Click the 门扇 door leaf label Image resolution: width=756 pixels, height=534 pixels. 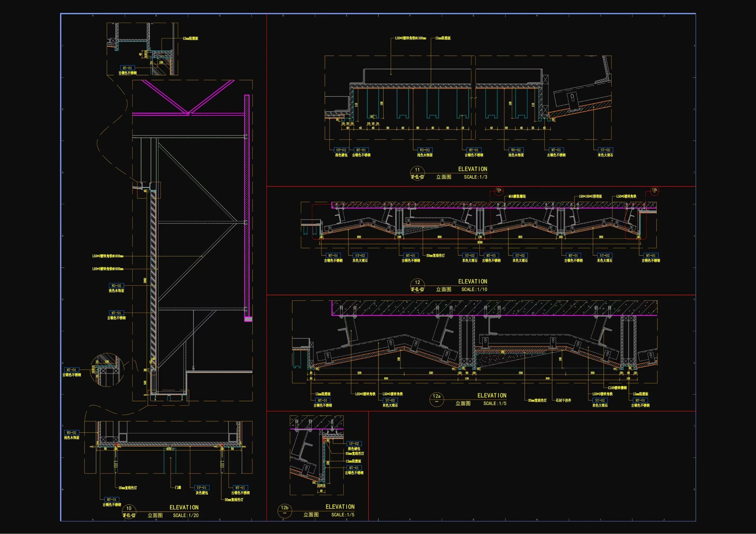coord(178,488)
